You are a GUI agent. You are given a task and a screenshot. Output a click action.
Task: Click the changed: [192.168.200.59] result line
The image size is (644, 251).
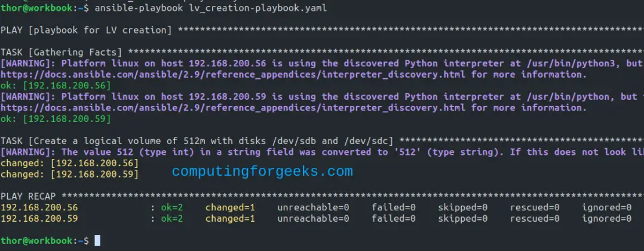(x=69, y=174)
